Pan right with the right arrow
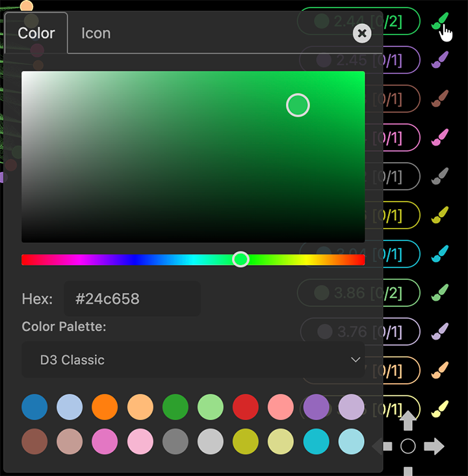468x476 pixels. tap(434, 446)
